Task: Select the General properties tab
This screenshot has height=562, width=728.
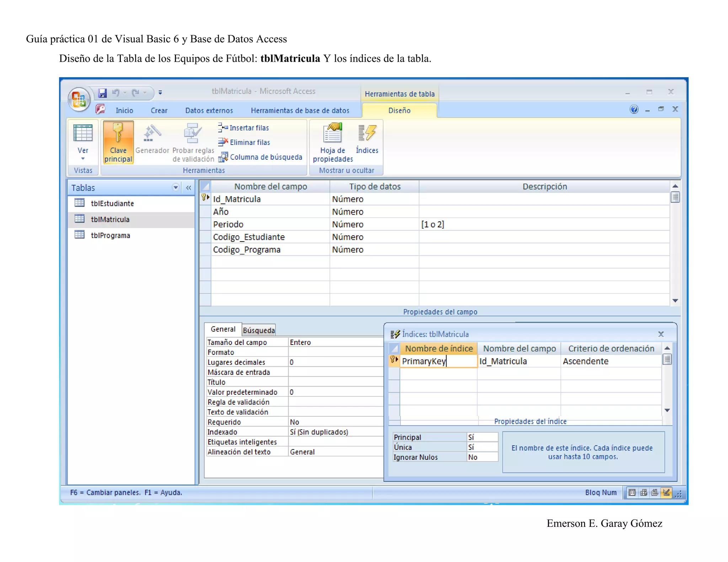Action: tap(223, 329)
